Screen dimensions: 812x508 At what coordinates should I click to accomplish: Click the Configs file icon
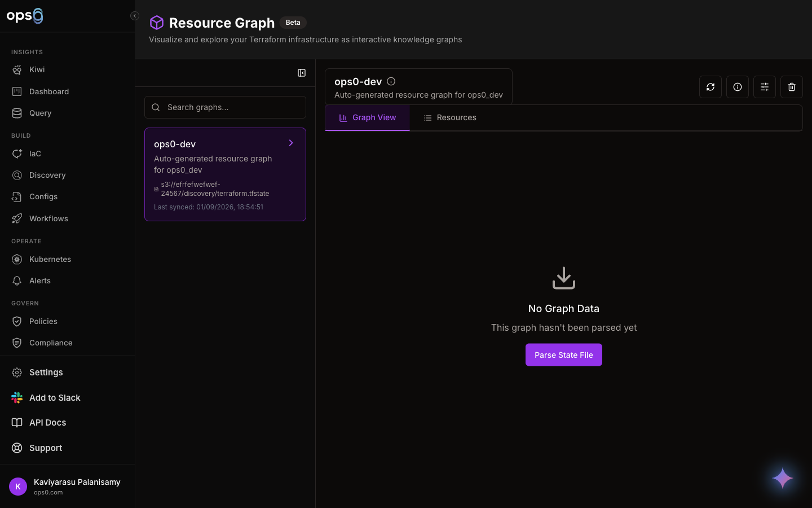[x=17, y=196]
